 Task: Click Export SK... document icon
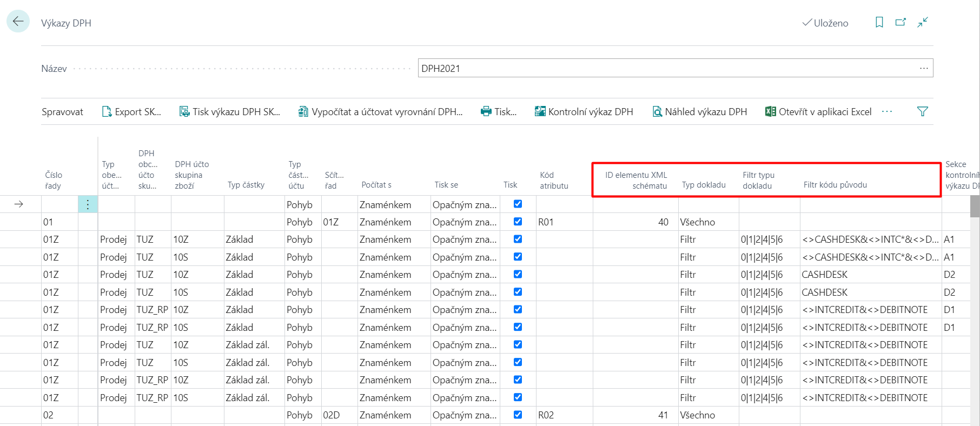(x=107, y=112)
